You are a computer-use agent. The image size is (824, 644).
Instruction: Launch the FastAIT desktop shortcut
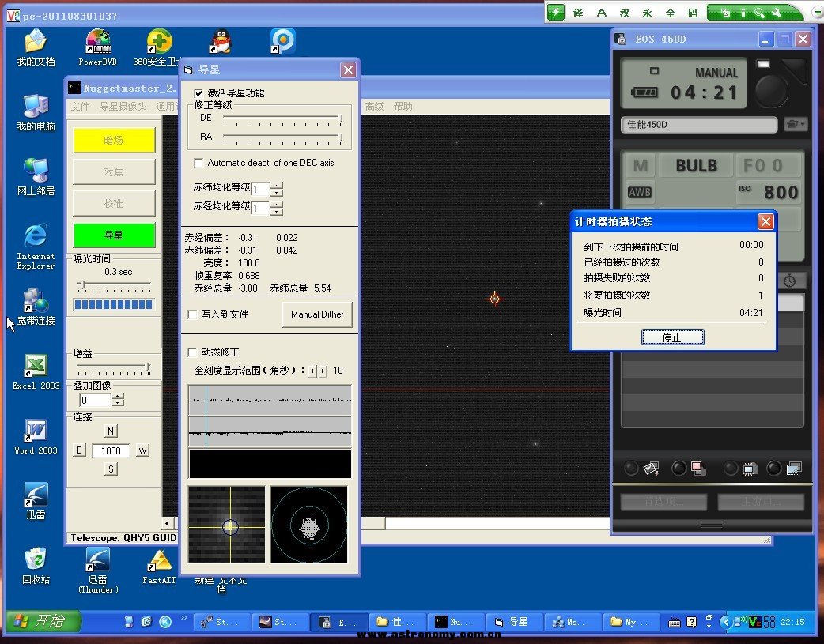click(x=159, y=567)
